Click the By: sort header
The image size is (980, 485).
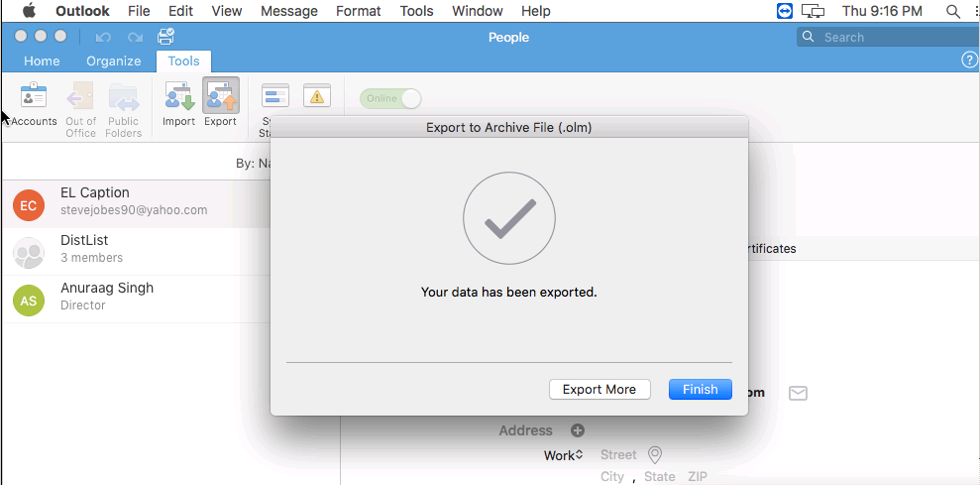point(253,164)
